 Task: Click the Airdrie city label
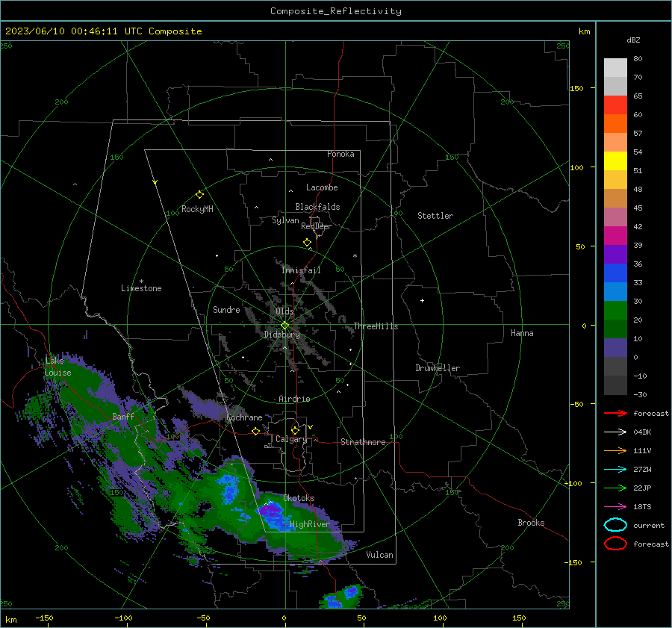tap(294, 399)
